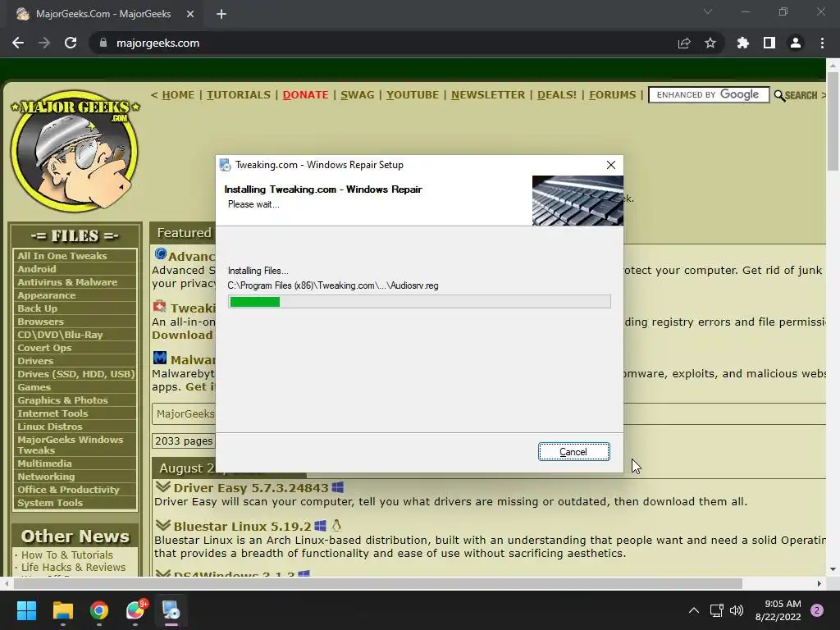Open the SWAG navigation link
This screenshot has width=840, height=630.
pyautogui.click(x=358, y=95)
